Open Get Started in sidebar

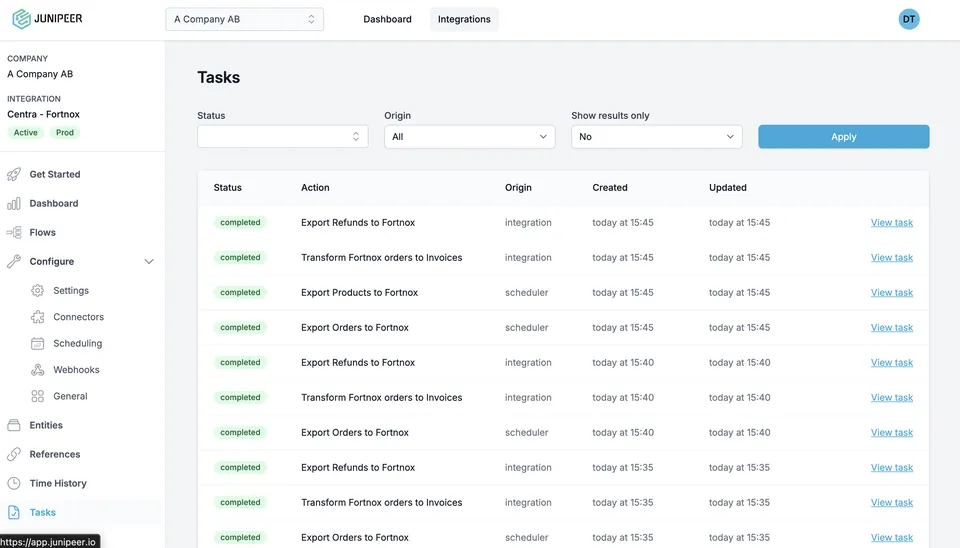coord(54,175)
